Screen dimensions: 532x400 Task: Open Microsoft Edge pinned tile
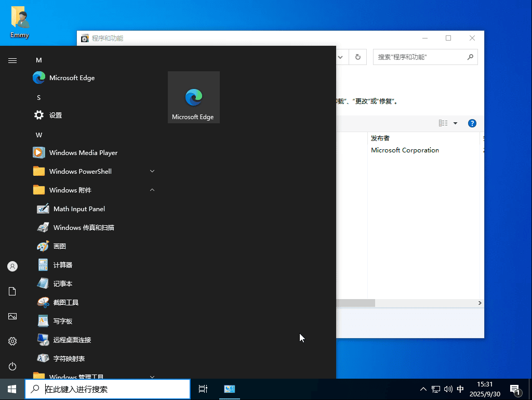click(193, 97)
